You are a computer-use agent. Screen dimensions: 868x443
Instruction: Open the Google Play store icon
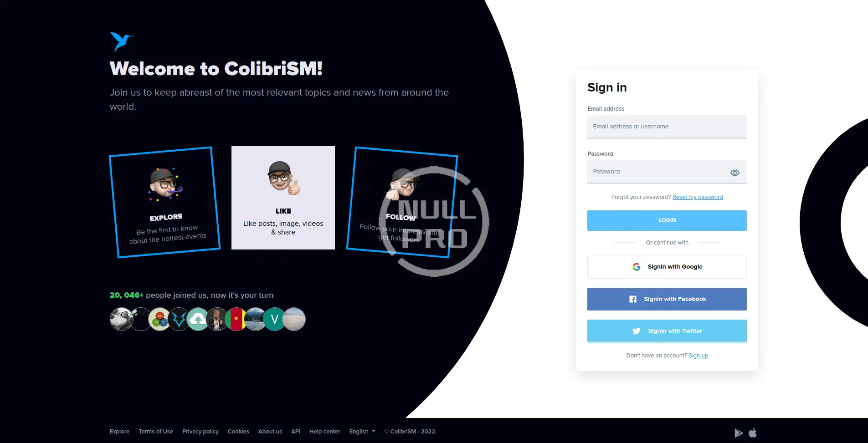click(x=739, y=433)
